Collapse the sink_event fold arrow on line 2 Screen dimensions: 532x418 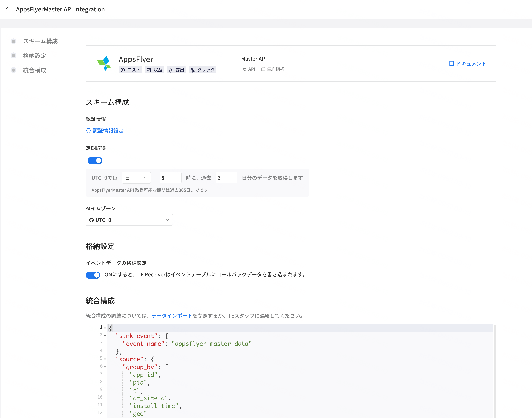[x=105, y=336]
